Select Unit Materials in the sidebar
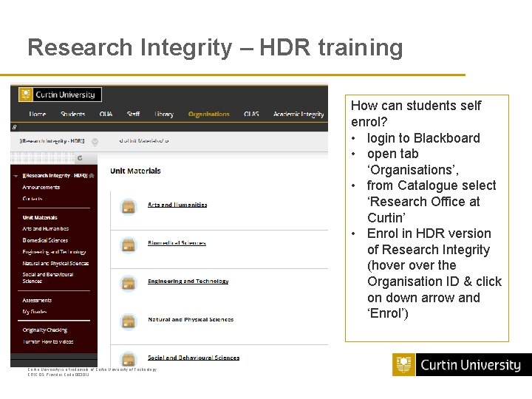The height and width of the screenshot is (399, 532). point(40,217)
